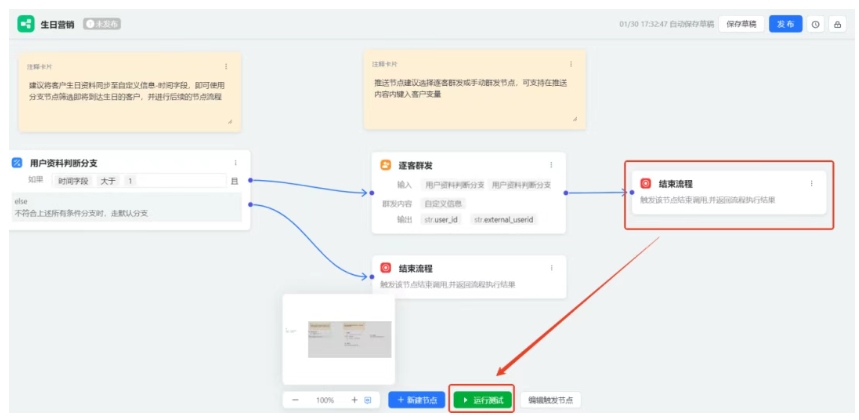The width and height of the screenshot is (859, 420).
Task: Zoom out with the minus button
Action: click(295, 400)
